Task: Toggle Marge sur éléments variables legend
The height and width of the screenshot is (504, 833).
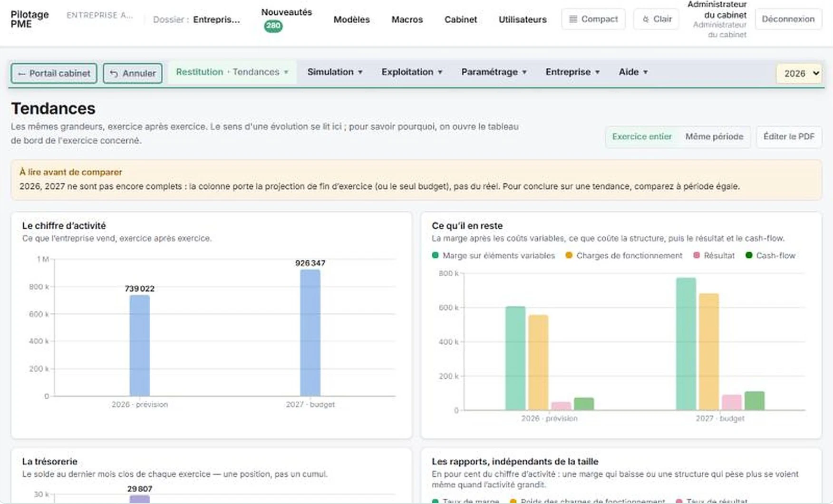Action: pos(494,255)
